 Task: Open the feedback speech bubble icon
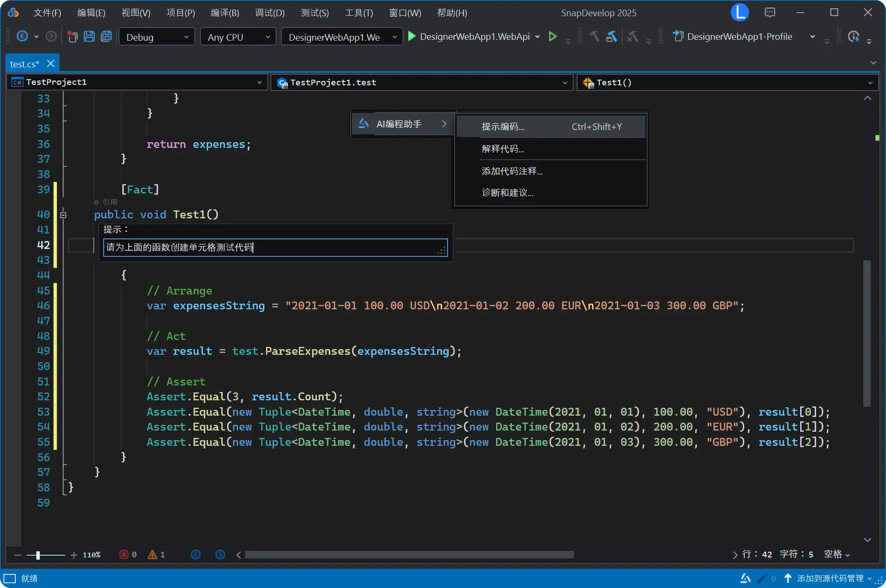point(770,12)
